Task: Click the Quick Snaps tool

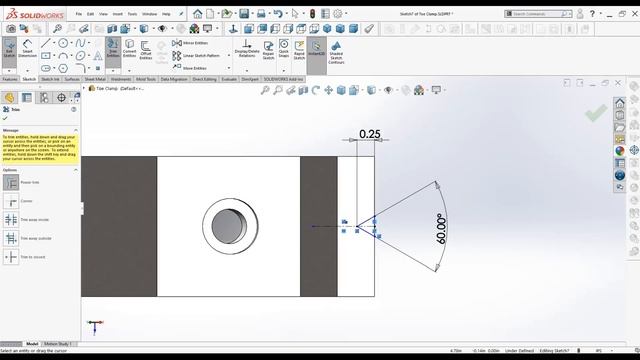Action: [x=284, y=48]
